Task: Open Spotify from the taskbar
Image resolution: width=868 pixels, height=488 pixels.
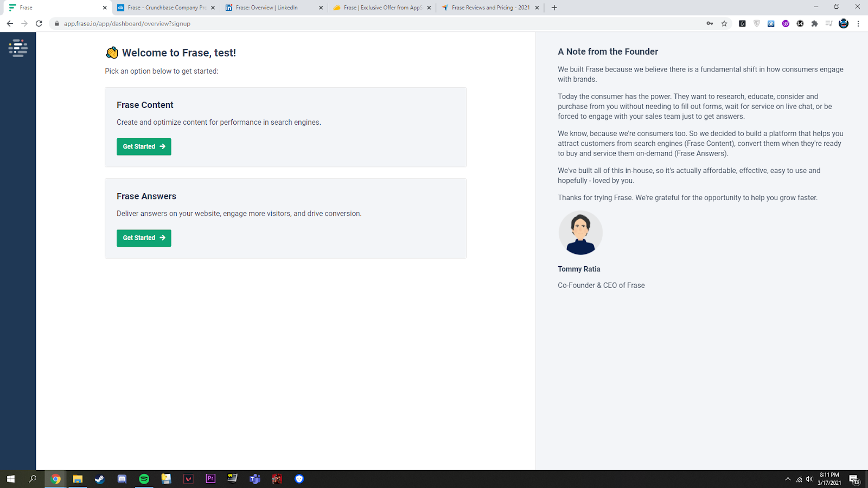Action: [x=144, y=479]
